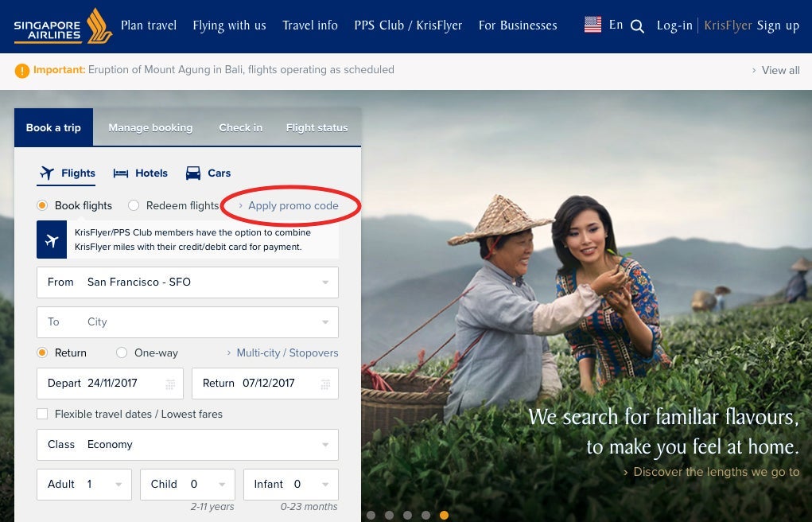The width and height of the screenshot is (812, 522).
Task: Open the Depart date calendar icon
Action: click(x=170, y=384)
